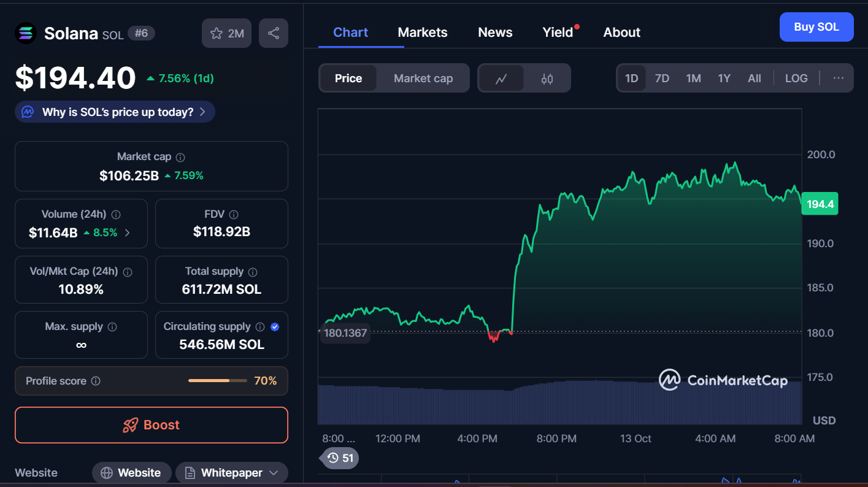Open 'Why is SOL's price up today?'
Screen dimensions: 868x487
tap(115, 112)
